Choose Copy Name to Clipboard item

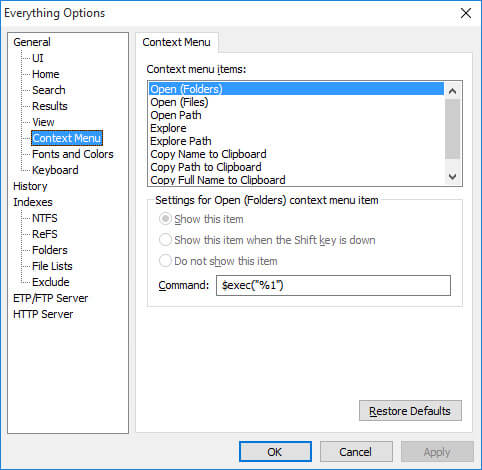coord(296,154)
